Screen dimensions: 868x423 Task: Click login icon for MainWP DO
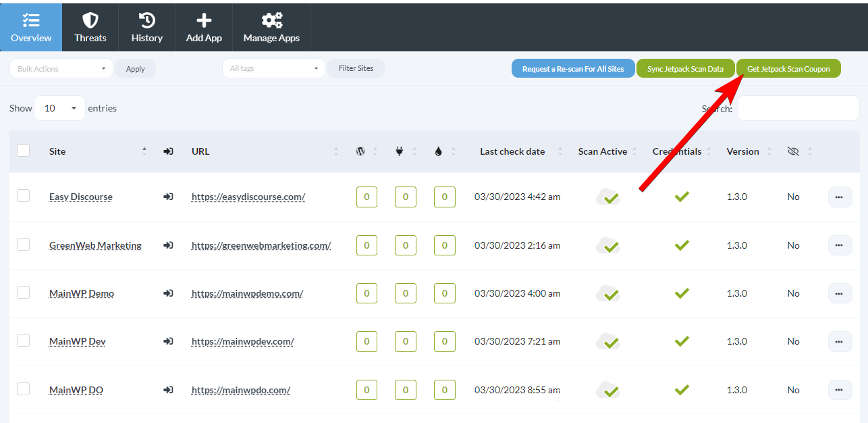coord(168,390)
